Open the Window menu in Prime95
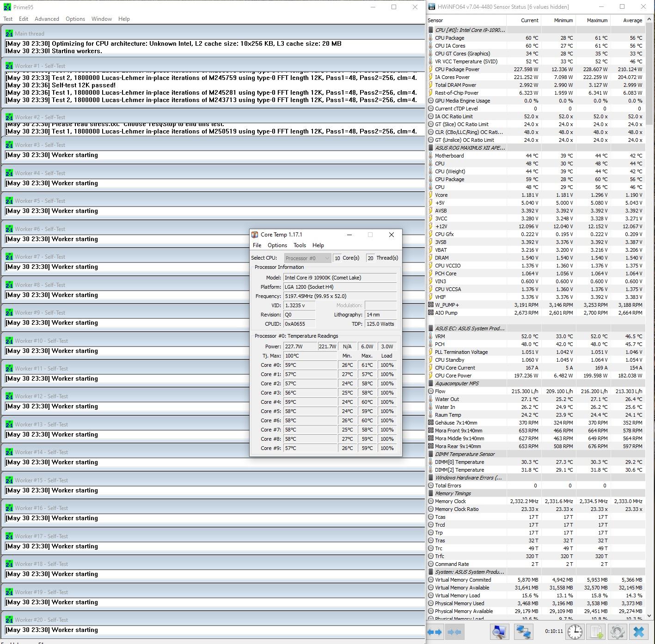 coord(101,19)
